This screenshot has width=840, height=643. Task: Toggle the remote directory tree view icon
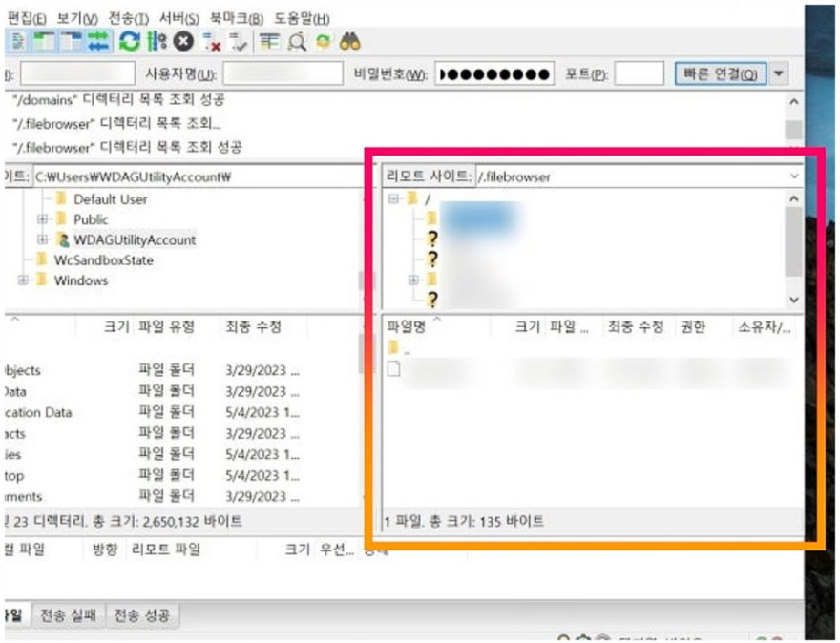click(x=72, y=41)
